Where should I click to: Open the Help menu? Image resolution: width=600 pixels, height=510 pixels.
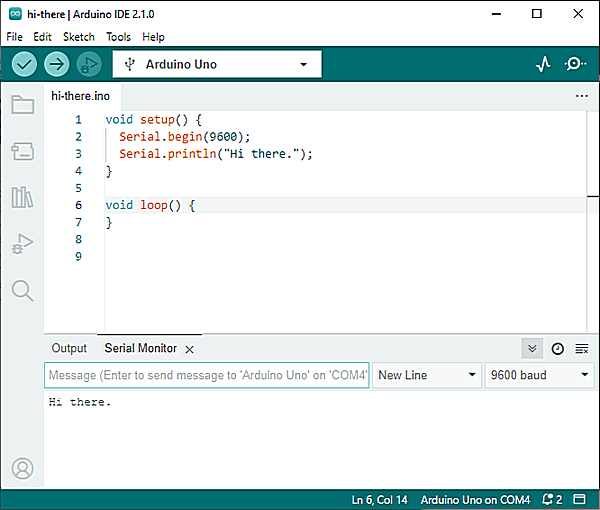click(x=153, y=37)
